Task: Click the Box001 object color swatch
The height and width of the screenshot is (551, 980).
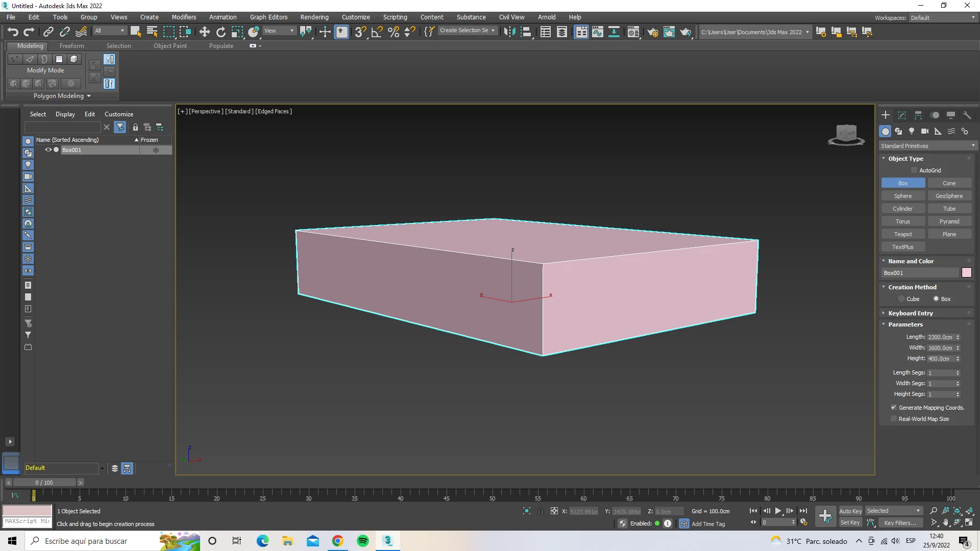Action: [967, 273]
